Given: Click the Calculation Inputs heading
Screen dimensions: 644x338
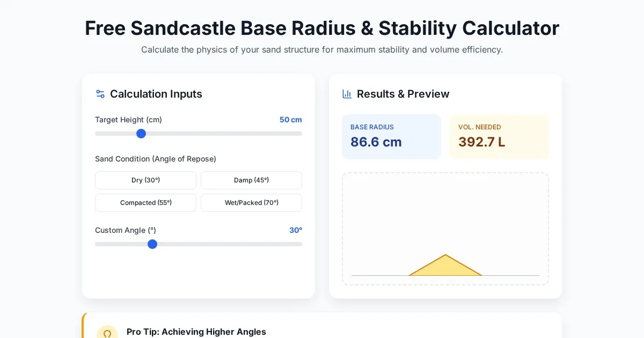Looking at the screenshot, I should tap(156, 94).
